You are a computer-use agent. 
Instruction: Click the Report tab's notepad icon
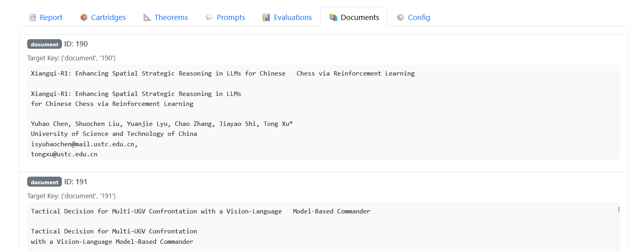pos(32,17)
